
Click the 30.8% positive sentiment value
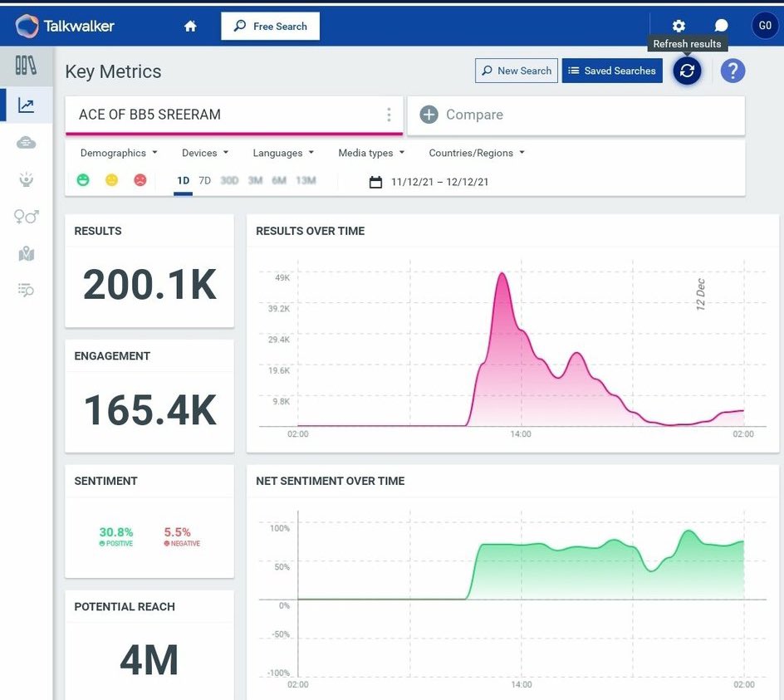click(x=116, y=532)
